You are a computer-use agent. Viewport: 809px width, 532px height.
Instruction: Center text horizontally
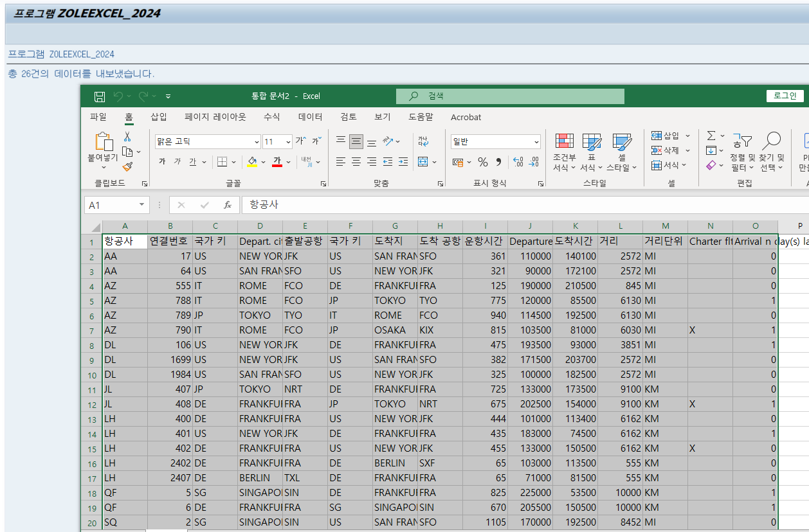(x=356, y=162)
